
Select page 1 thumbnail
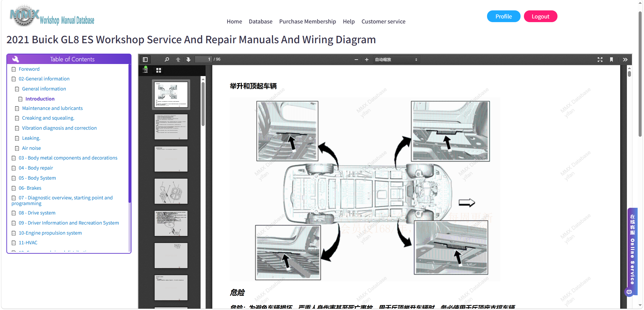[x=171, y=95]
